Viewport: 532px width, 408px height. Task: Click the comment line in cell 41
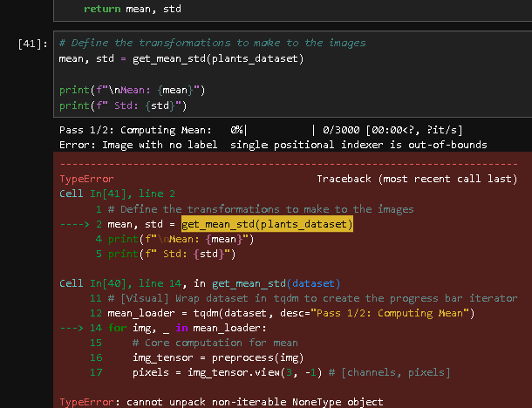click(213, 43)
